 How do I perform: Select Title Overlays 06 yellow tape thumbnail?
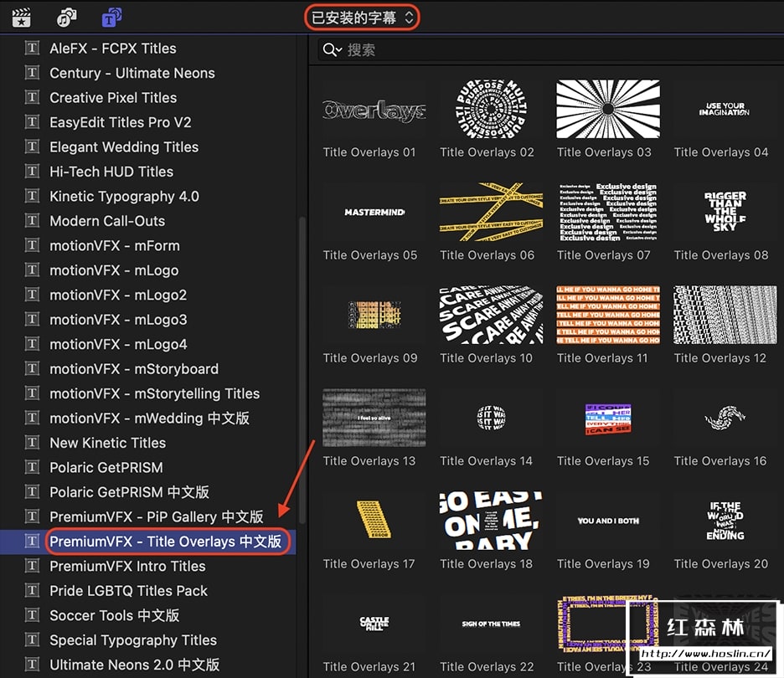click(491, 213)
